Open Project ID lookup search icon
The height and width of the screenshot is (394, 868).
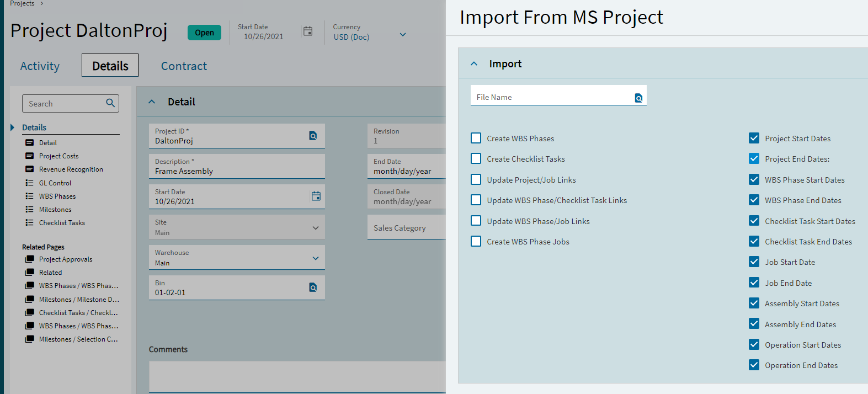(313, 136)
